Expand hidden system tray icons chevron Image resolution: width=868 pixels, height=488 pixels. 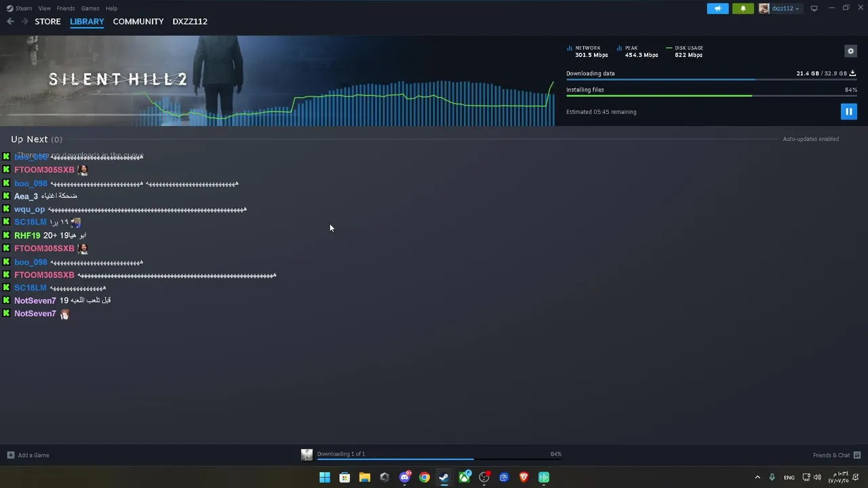(x=757, y=477)
